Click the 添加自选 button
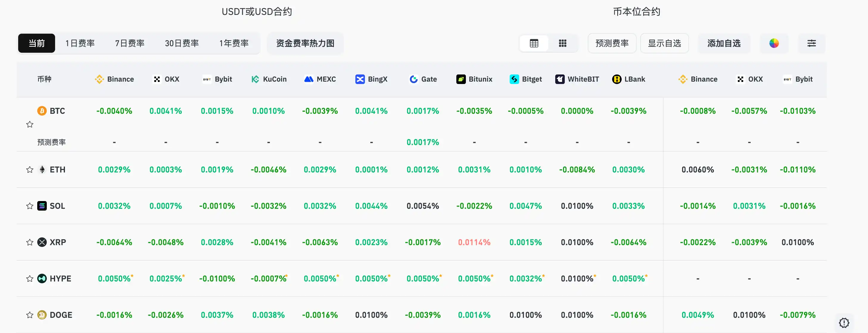This screenshot has width=868, height=333. pyautogui.click(x=724, y=43)
